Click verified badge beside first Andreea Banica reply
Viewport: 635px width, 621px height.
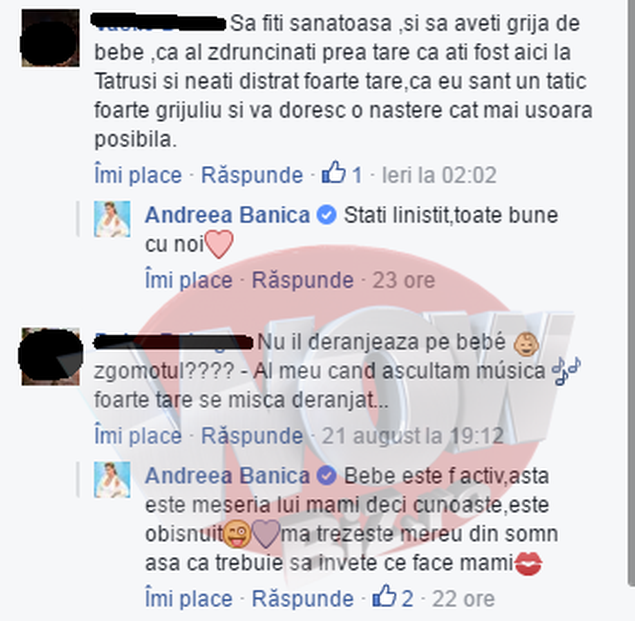326,215
